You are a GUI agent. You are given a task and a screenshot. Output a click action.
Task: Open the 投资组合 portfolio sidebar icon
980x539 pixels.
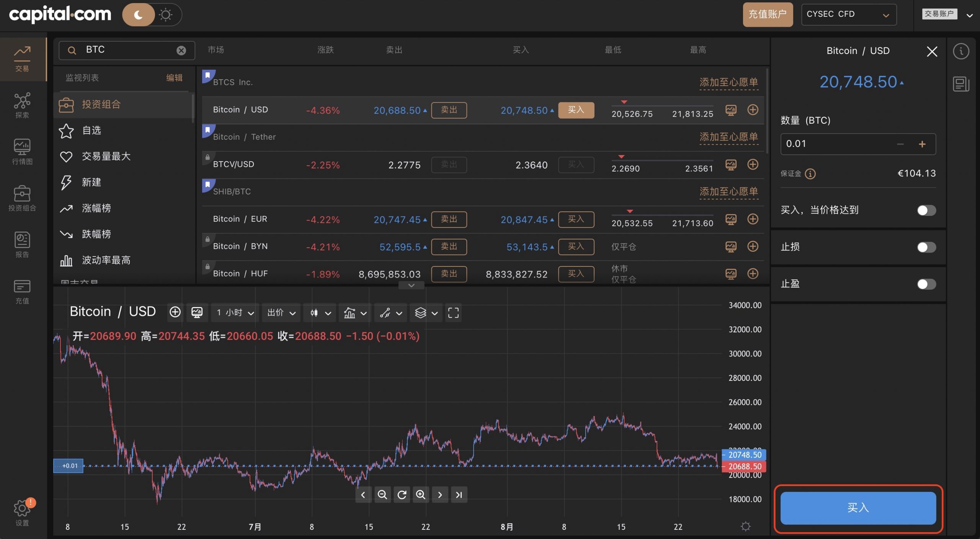tap(22, 198)
